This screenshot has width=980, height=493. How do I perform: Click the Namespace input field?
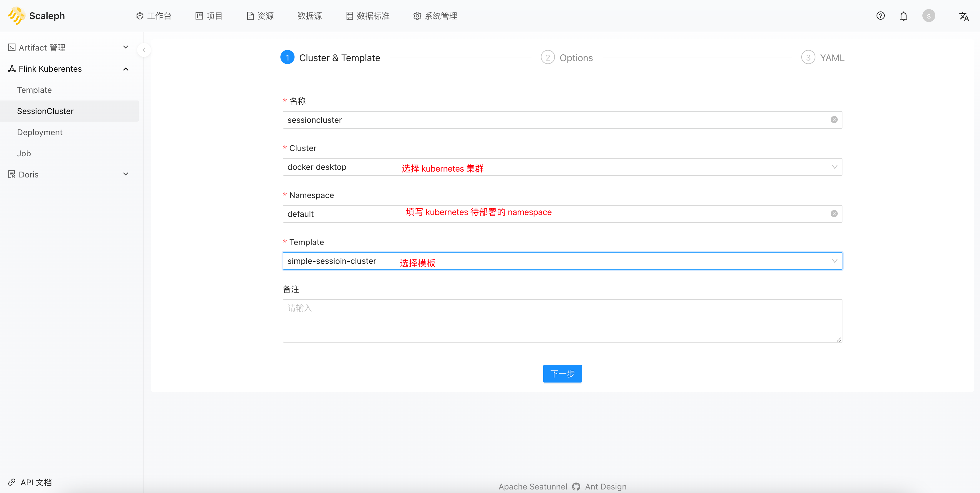click(562, 214)
